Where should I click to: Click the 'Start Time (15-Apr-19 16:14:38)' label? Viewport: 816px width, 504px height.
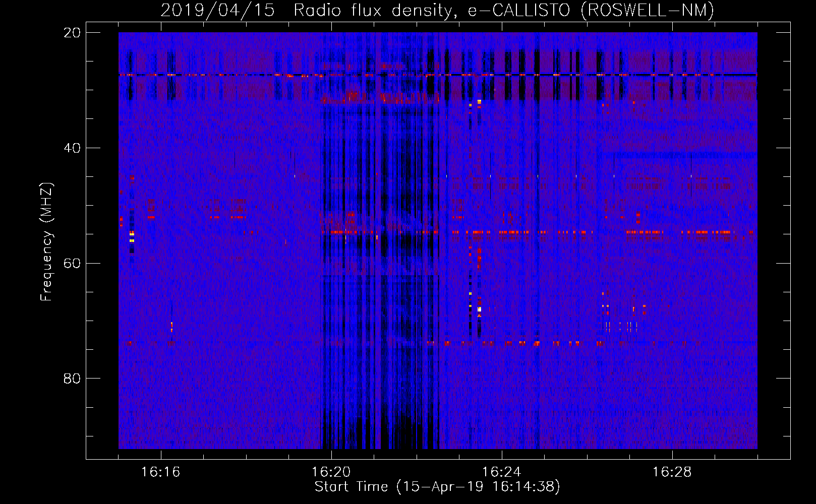(x=437, y=487)
